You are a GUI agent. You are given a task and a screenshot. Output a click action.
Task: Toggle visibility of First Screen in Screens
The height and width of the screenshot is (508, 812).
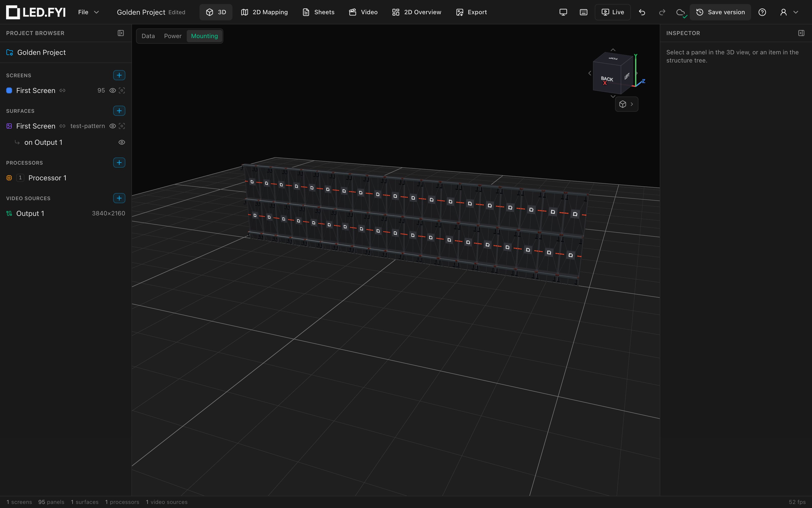(x=113, y=90)
